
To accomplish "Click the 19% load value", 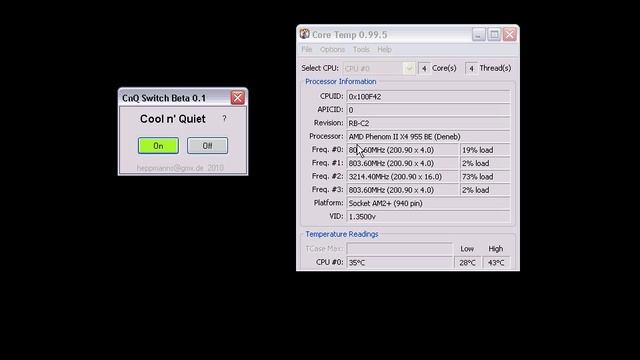I will click(485, 150).
